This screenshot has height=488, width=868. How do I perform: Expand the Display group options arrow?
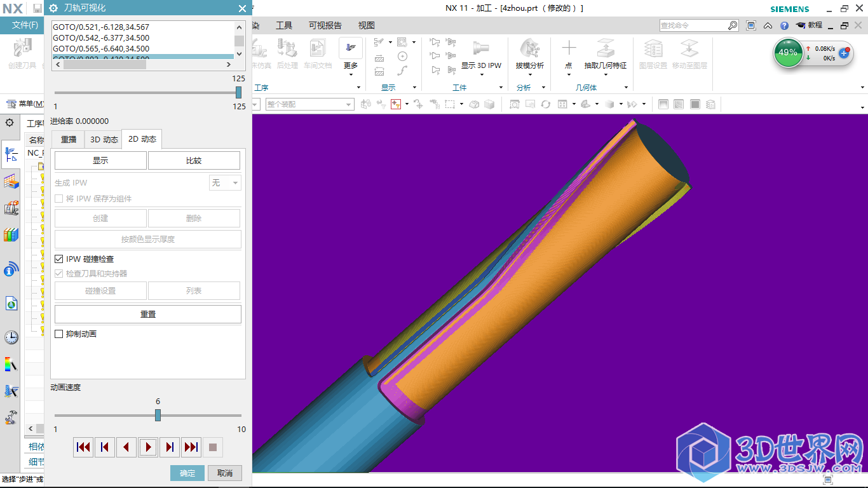tap(414, 88)
